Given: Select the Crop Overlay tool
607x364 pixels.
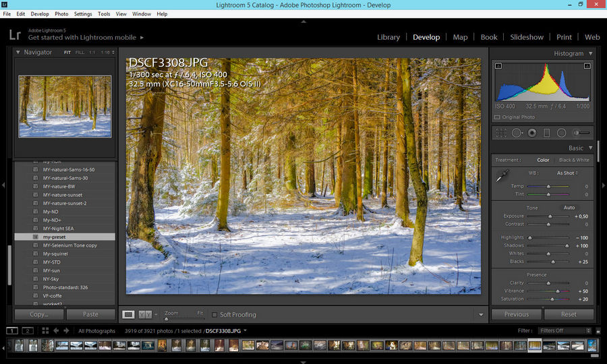Looking at the screenshot, I should (502, 133).
